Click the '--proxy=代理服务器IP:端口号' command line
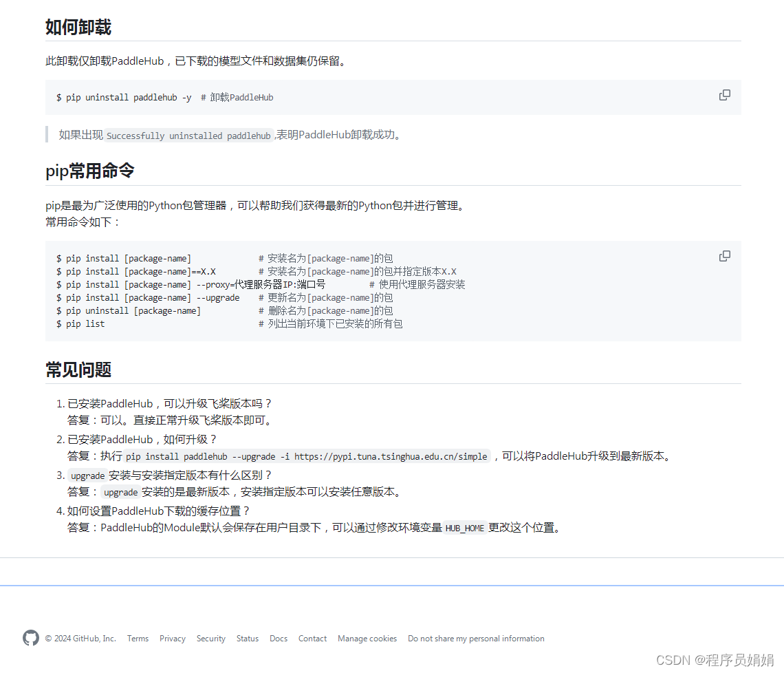The width and height of the screenshot is (784, 673). pos(190,285)
